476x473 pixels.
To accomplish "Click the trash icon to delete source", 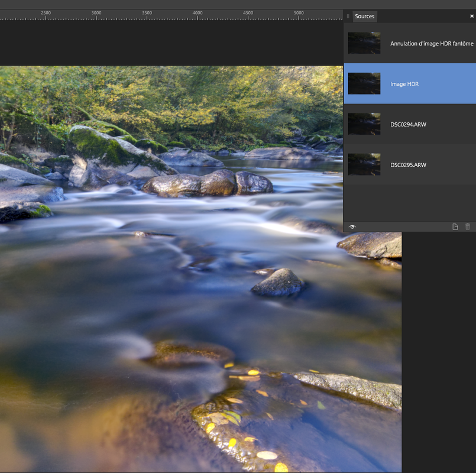I will pyautogui.click(x=468, y=226).
